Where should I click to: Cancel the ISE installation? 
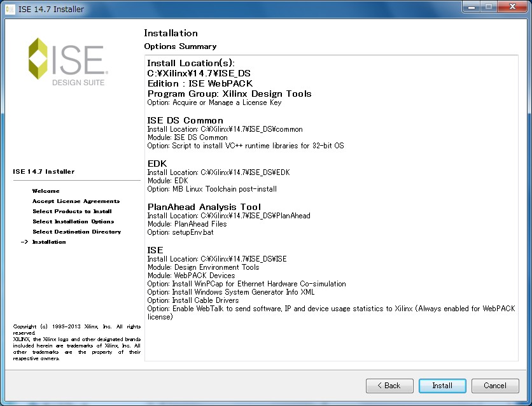(495, 386)
